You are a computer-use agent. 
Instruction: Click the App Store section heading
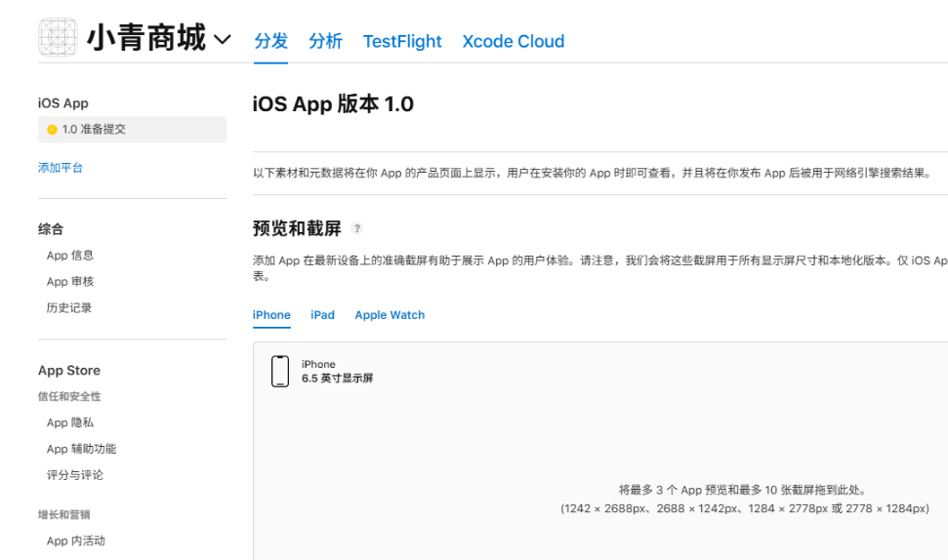pos(69,371)
